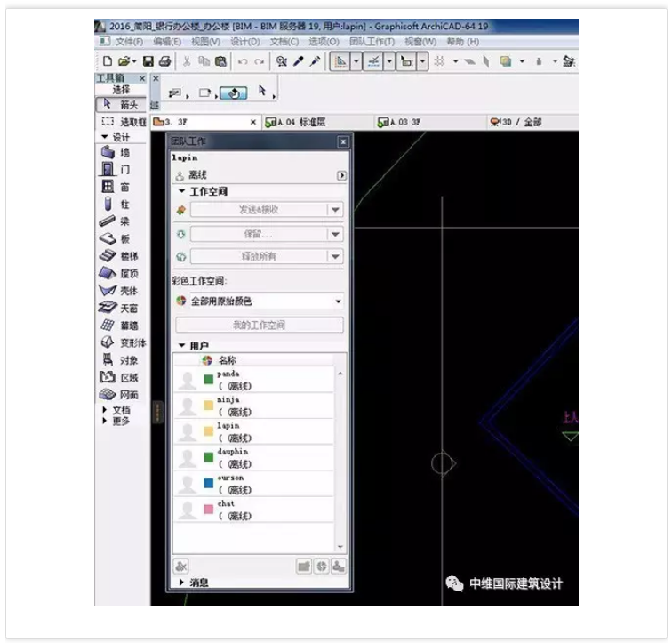Click the Reserve button
Screen dimensions: 672x643
pos(259,234)
